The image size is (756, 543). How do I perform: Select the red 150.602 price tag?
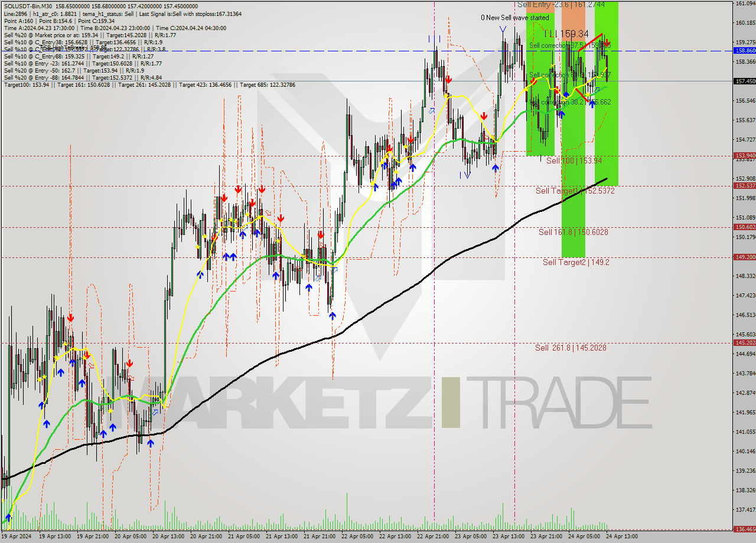pyautogui.click(x=744, y=227)
